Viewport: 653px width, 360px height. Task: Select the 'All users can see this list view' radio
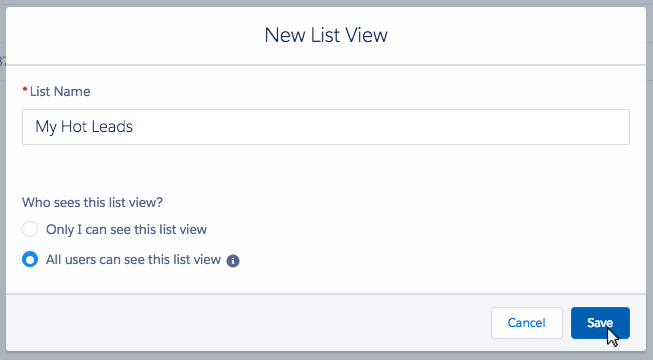click(x=30, y=259)
